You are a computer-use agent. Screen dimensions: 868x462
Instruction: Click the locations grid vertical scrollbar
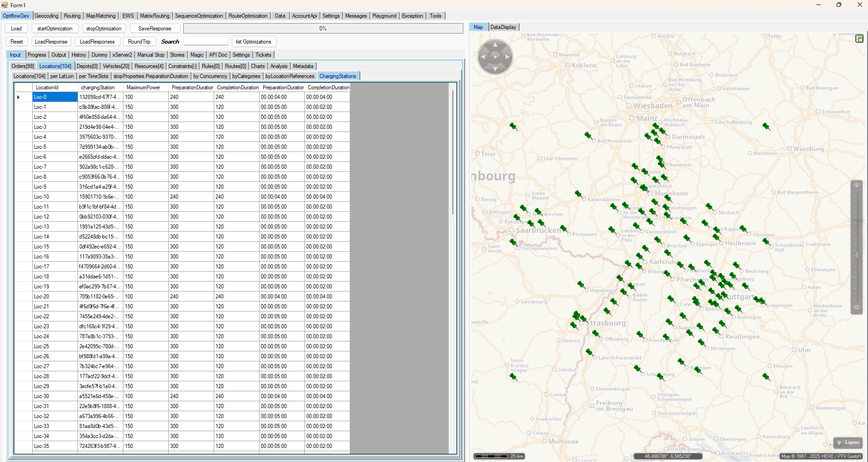tap(452, 152)
